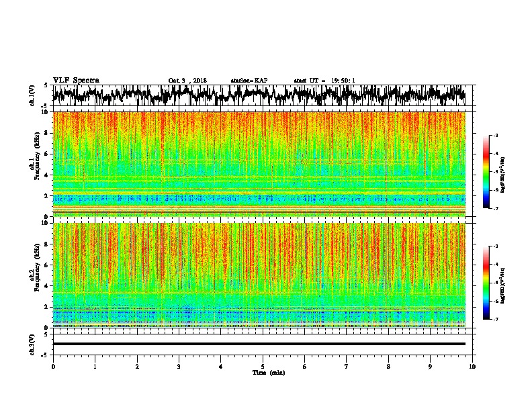Click the "ch.1(V)" axis label
Viewport: 532px width, 411px height.
pyautogui.click(x=32, y=95)
